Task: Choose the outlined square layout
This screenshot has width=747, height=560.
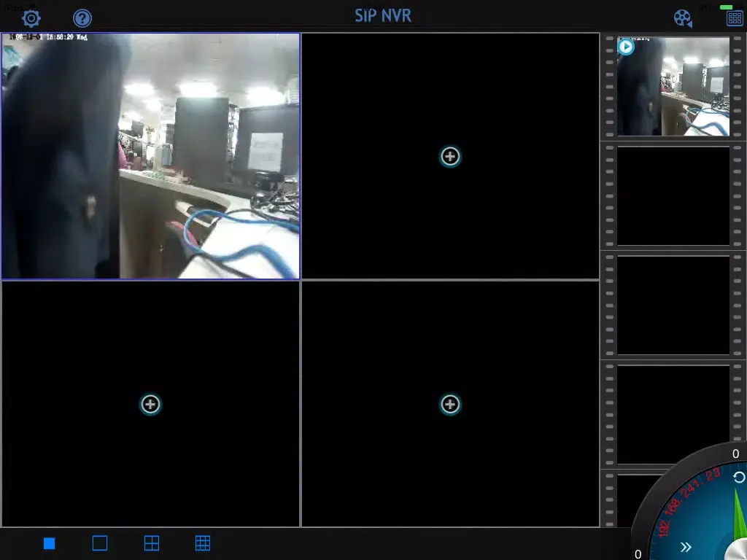Action: pyautogui.click(x=99, y=543)
